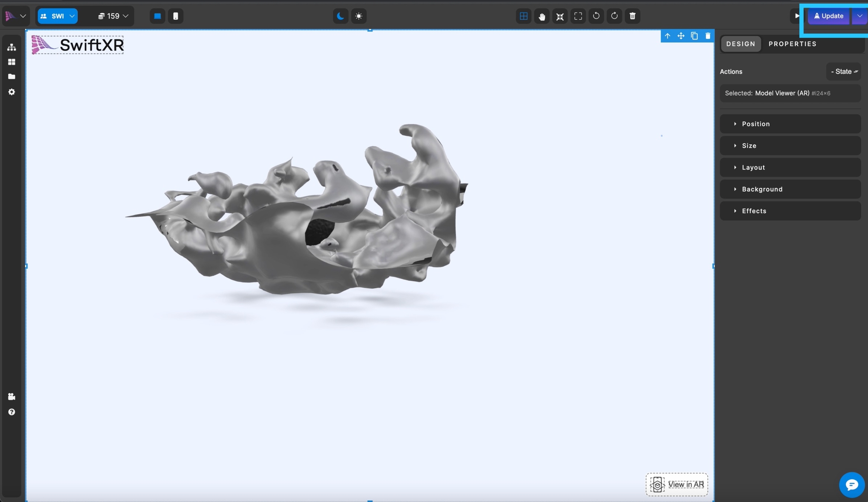Image resolution: width=868 pixels, height=502 pixels.
Task: Open the blocks grid panel icon
Action: [x=12, y=62]
